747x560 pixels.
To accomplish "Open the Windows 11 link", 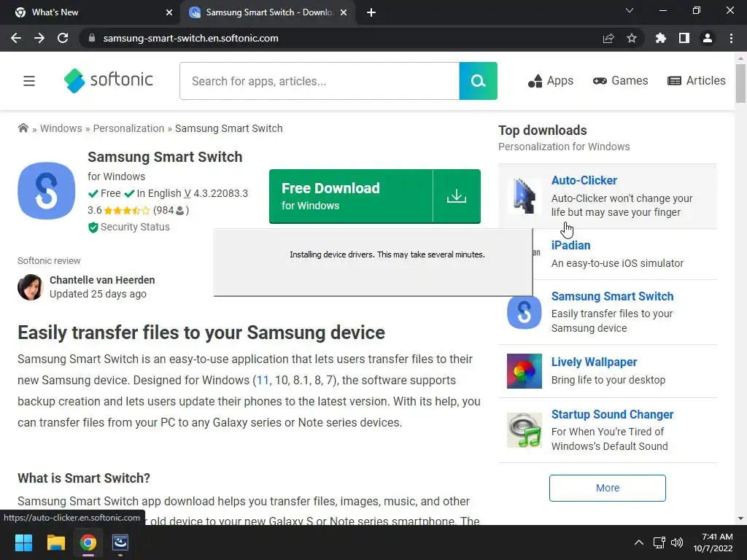I will [x=263, y=381].
